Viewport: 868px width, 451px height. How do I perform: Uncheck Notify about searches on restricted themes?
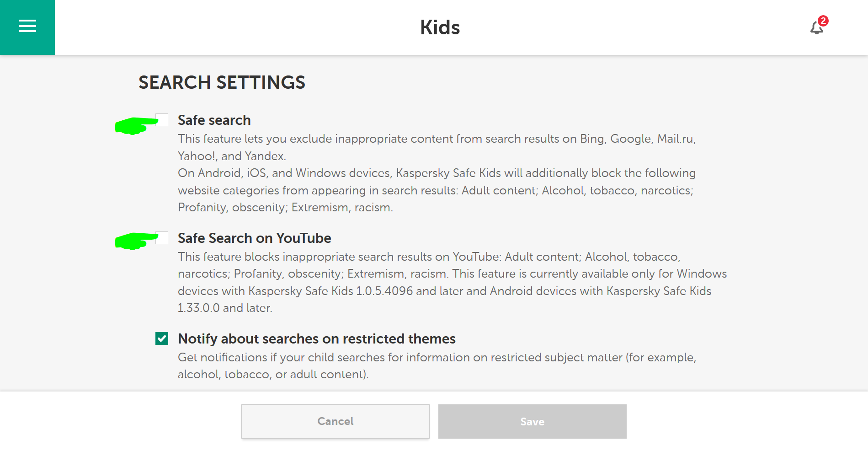click(x=162, y=338)
